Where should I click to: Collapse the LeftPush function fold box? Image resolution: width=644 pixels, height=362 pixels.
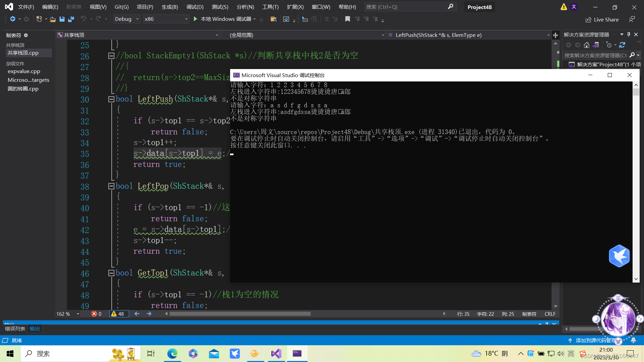(x=111, y=99)
